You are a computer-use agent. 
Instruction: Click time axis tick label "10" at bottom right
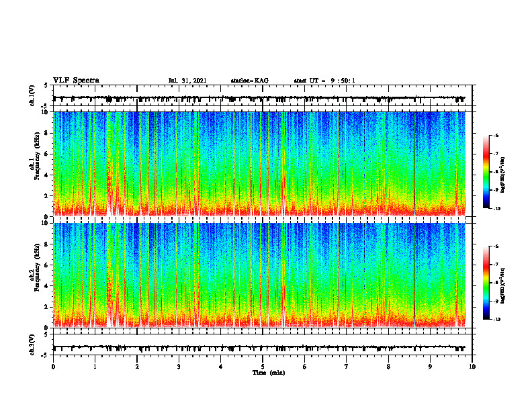point(472,367)
